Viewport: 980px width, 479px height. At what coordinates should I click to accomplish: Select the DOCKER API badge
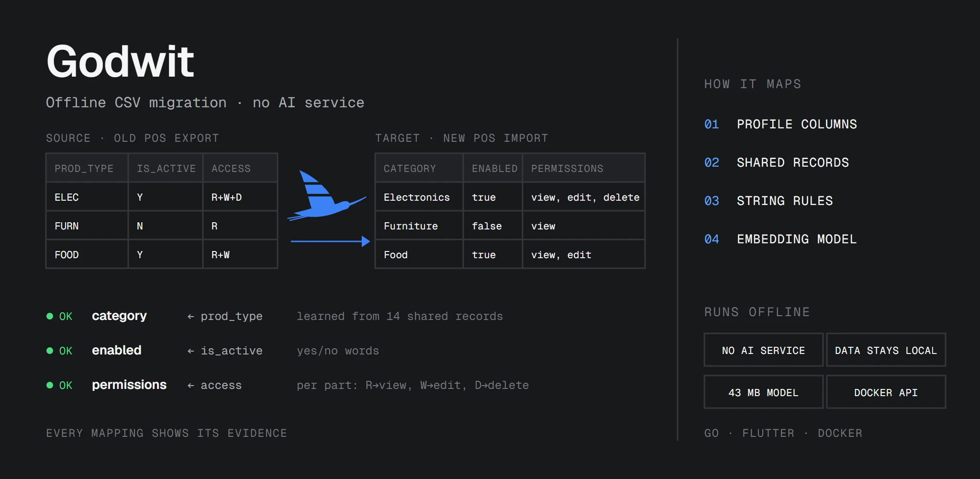(x=886, y=392)
